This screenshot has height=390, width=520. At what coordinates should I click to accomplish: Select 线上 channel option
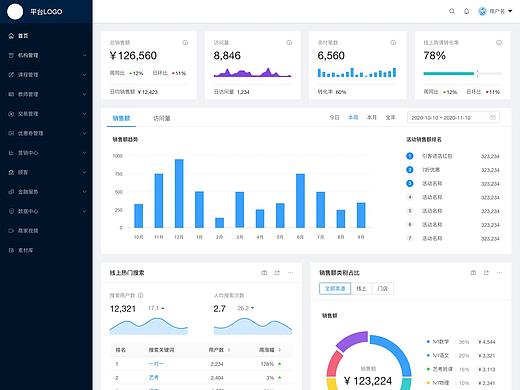[361, 288]
